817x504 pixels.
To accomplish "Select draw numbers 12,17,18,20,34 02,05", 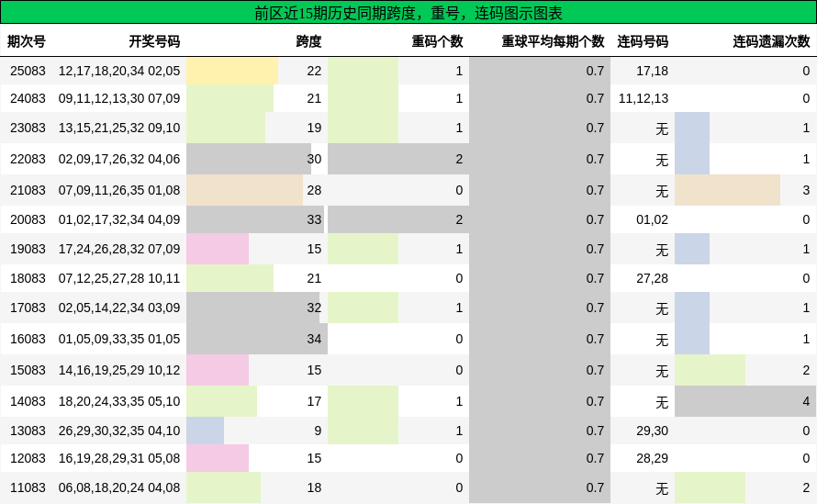I will pos(119,71).
